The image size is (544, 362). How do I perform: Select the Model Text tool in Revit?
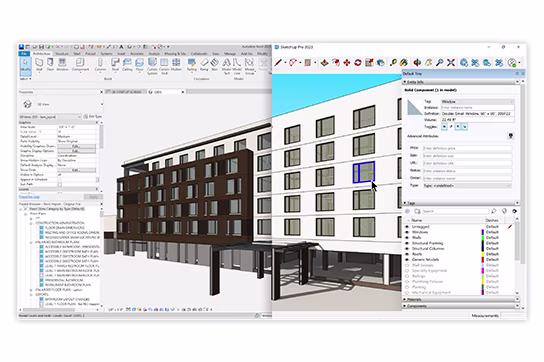click(226, 66)
